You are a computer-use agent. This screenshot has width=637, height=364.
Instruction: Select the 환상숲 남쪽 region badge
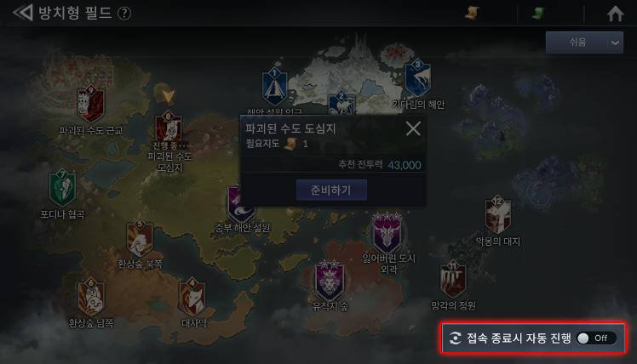[x=91, y=297]
